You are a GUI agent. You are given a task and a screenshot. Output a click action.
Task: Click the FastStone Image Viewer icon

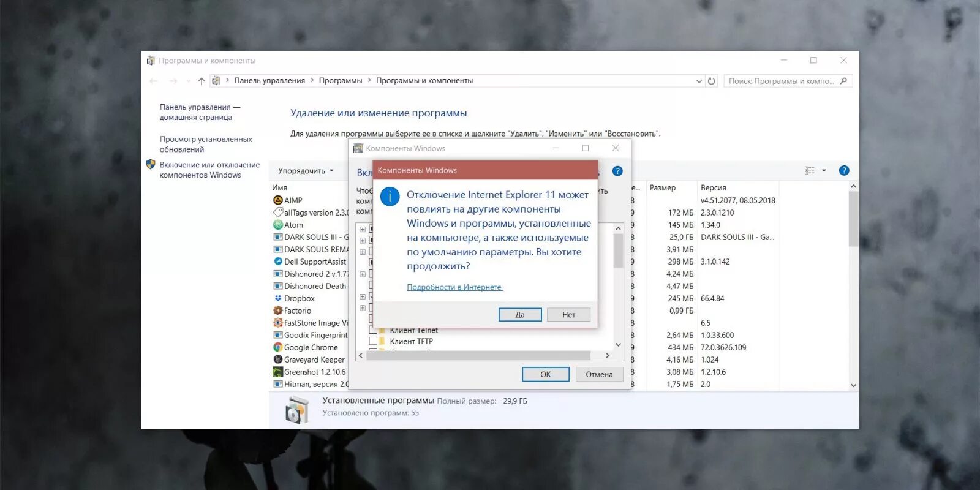point(277,323)
